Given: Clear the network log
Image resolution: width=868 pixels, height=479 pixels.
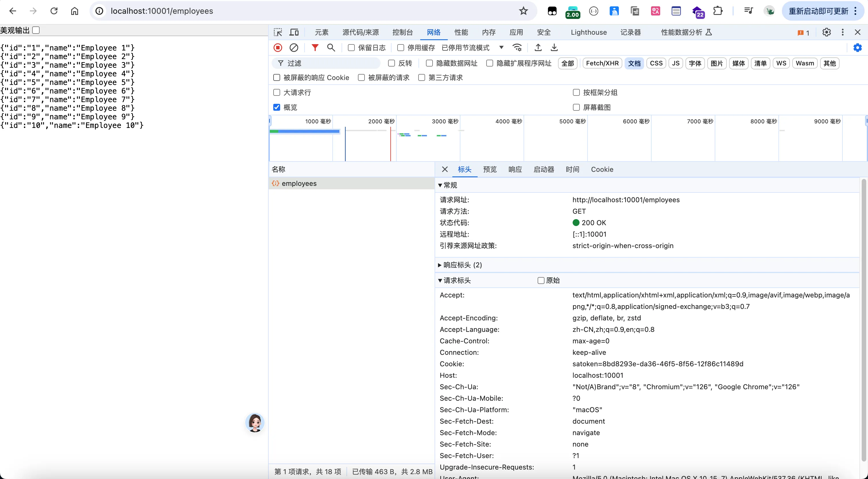Looking at the screenshot, I should tap(294, 47).
